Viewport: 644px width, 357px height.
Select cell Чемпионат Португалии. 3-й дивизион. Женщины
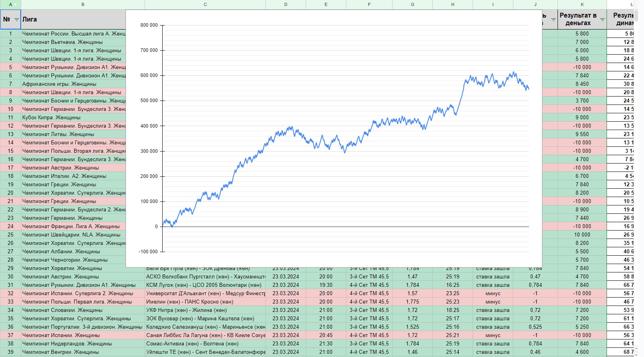tap(83, 327)
